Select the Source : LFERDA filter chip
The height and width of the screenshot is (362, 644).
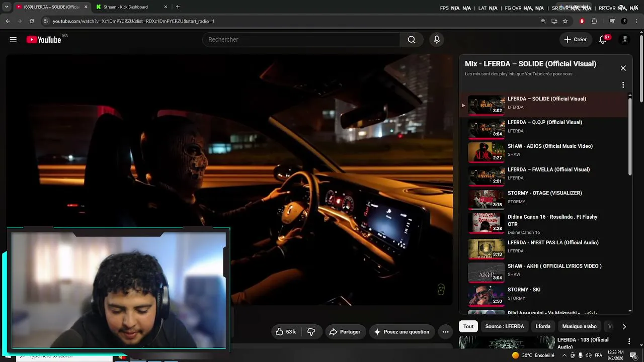pyautogui.click(x=505, y=327)
